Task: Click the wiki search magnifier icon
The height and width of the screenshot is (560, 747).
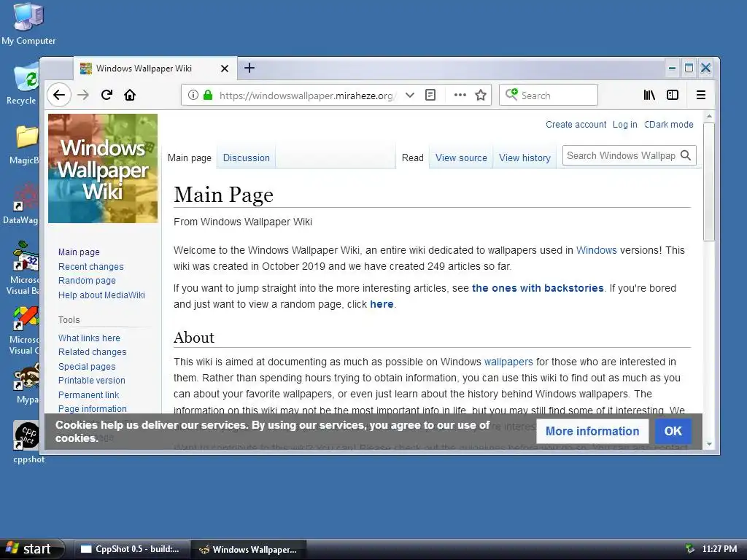Action: pyautogui.click(x=686, y=156)
